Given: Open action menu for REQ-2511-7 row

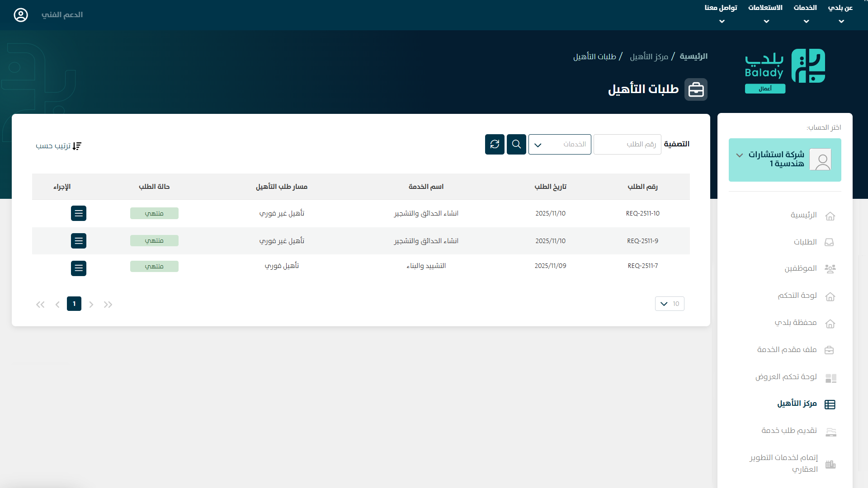Looking at the screenshot, I should point(79,268).
